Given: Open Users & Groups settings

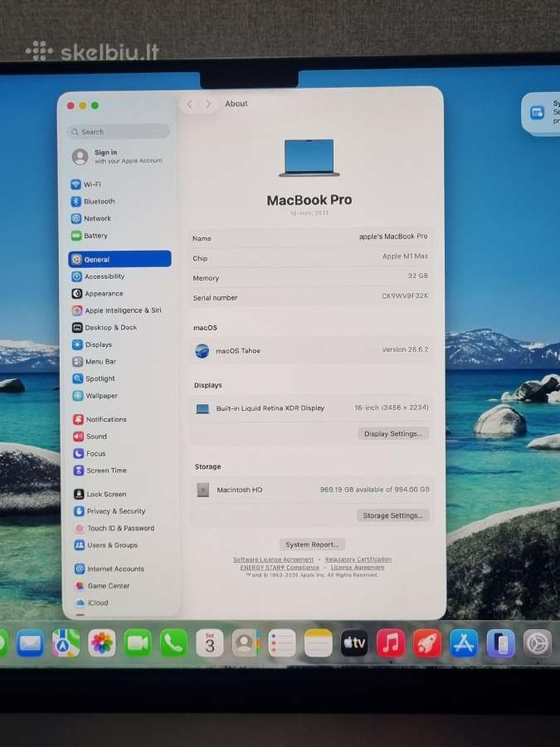Looking at the screenshot, I should coord(106,545).
